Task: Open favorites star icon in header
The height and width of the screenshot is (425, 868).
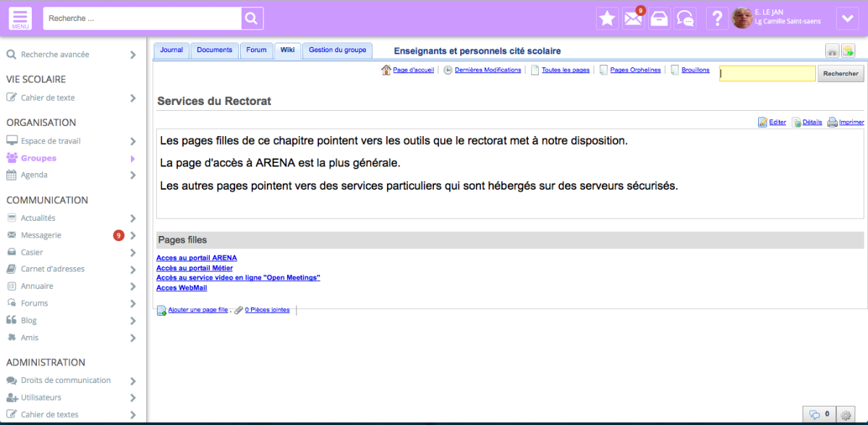Action: tap(608, 19)
